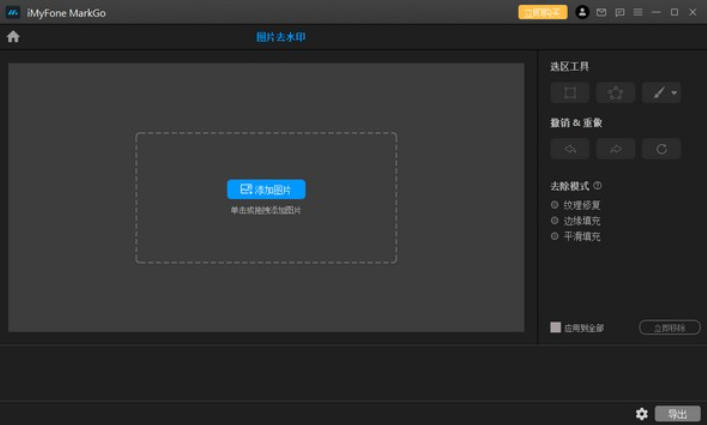707x425 pixels.
Task: Enable the 应用到全部 checkbox
Action: tap(556, 327)
